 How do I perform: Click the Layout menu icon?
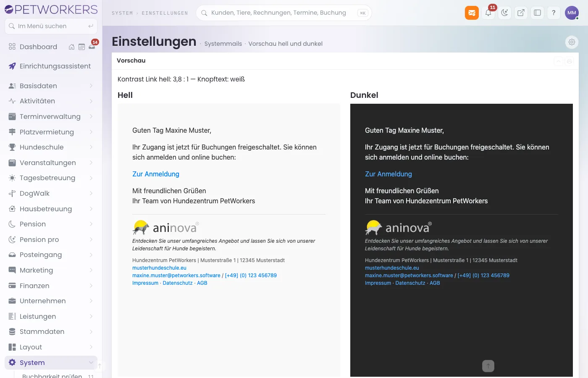tap(12, 347)
